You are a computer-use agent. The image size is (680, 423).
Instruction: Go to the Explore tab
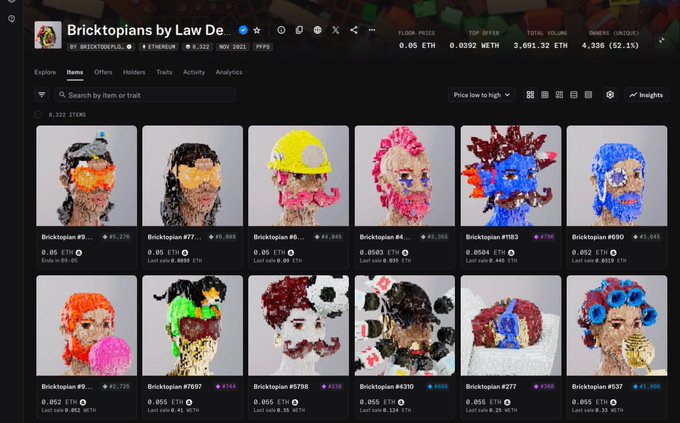[45, 72]
